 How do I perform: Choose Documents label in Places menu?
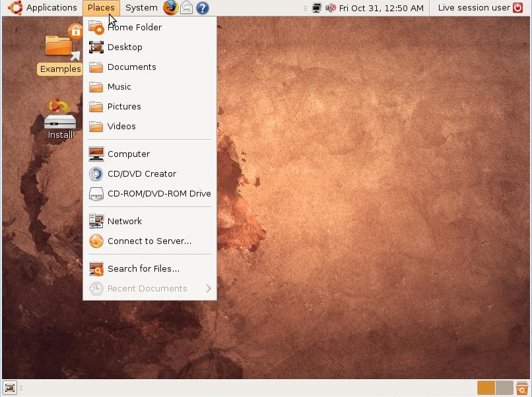coord(131,67)
